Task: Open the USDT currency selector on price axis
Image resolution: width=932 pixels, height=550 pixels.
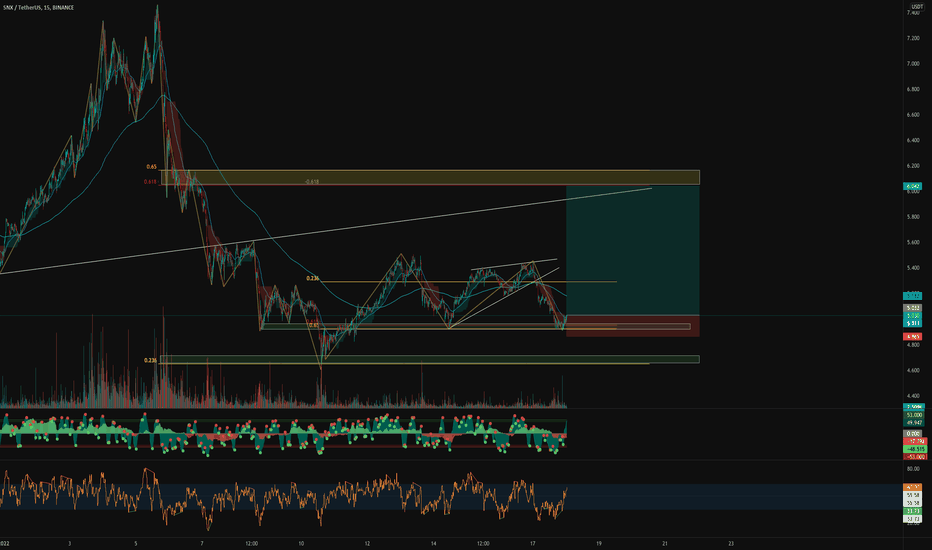Action: point(917,7)
